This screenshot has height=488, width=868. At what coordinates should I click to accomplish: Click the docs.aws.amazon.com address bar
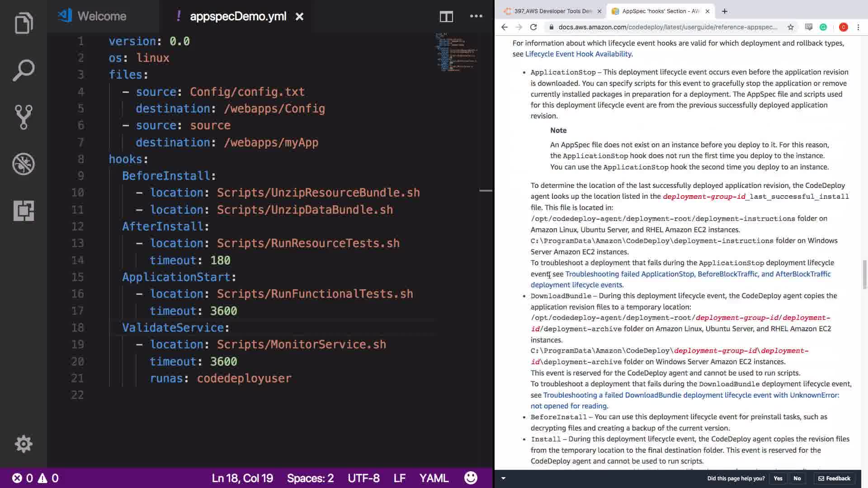(x=667, y=27)
